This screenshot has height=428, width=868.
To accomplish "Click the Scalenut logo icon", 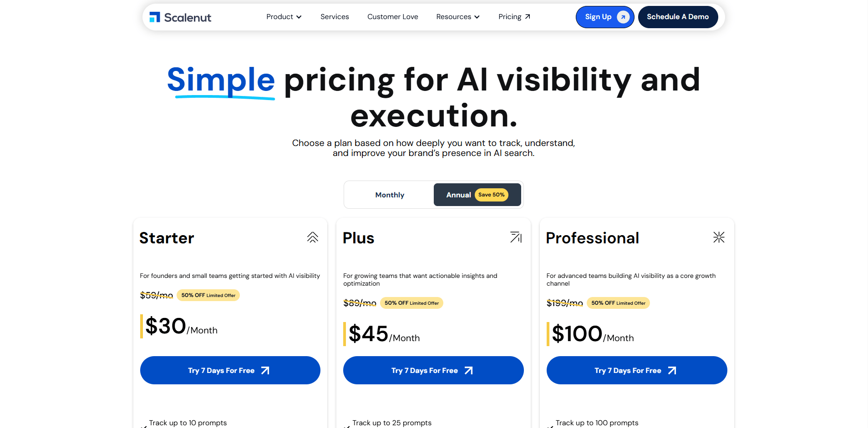I will pos(155,17).
